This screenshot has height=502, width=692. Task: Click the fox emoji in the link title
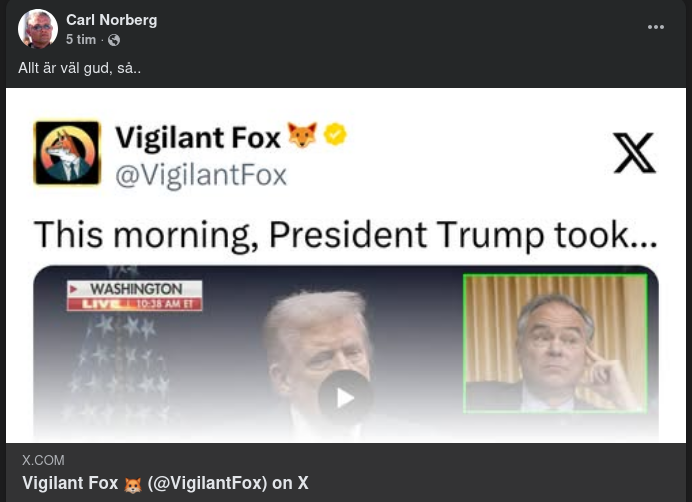(133, 485)
